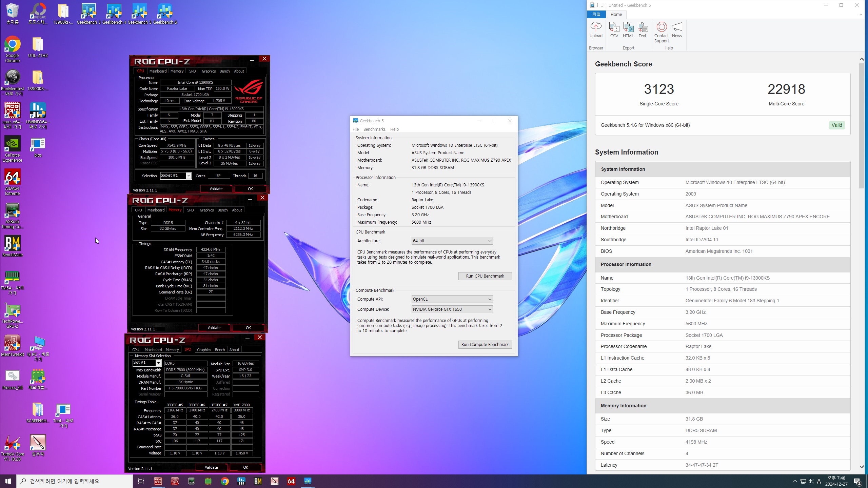Open the Compute Device dropdown

[x=452, y=309]
